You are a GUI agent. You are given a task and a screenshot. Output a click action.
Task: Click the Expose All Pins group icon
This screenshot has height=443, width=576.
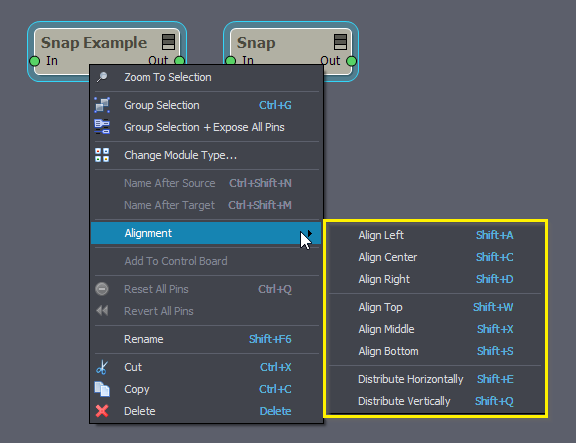pos(102,127)
